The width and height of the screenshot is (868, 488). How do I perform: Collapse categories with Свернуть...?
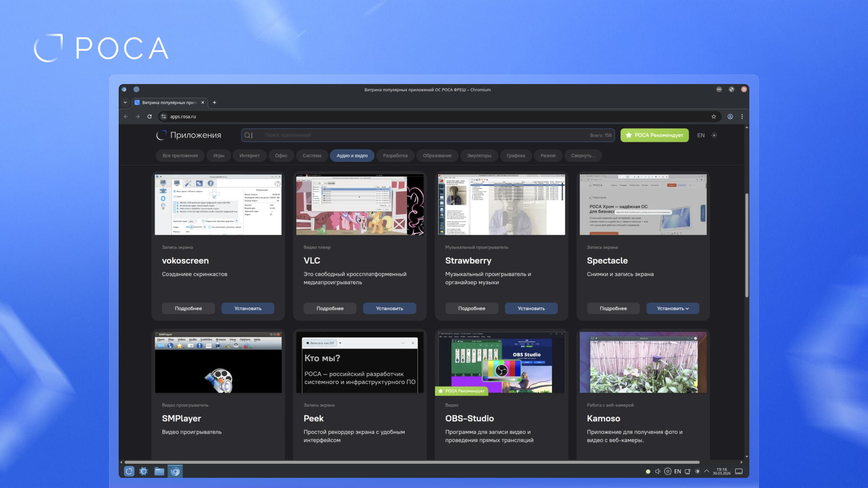[583, 156]
